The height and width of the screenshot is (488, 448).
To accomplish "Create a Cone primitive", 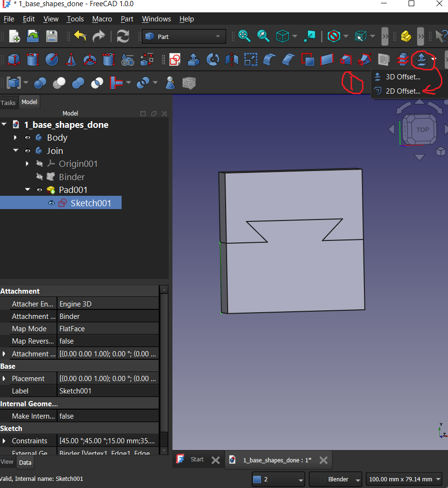I will coord(71,59).
